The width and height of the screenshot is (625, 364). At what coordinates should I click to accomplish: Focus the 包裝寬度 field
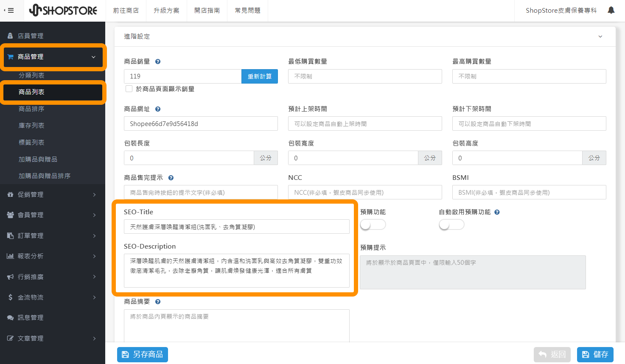pos(353,158)
